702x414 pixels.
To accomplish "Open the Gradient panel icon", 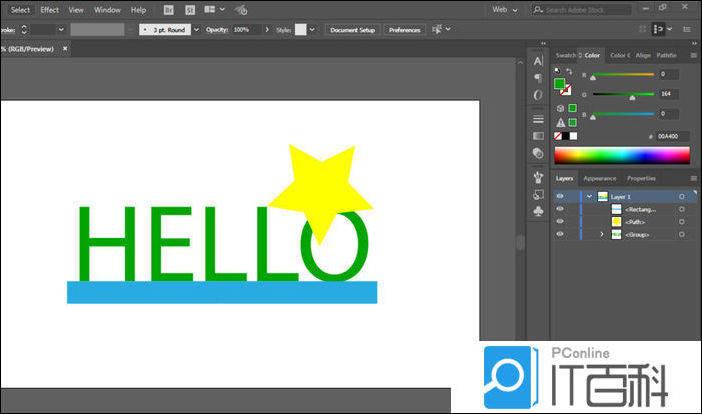I will pyautogui.click(x=538, y=136).
